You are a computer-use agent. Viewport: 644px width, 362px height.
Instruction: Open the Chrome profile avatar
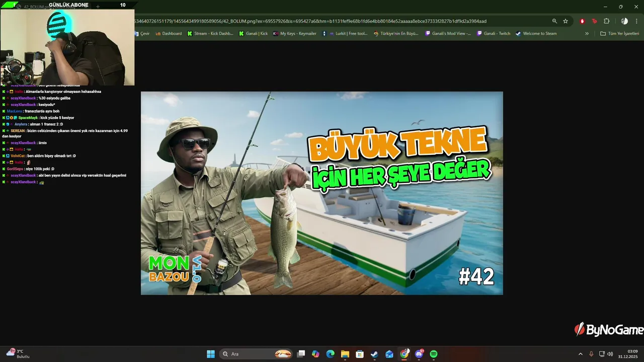click(x=624, y=21)
